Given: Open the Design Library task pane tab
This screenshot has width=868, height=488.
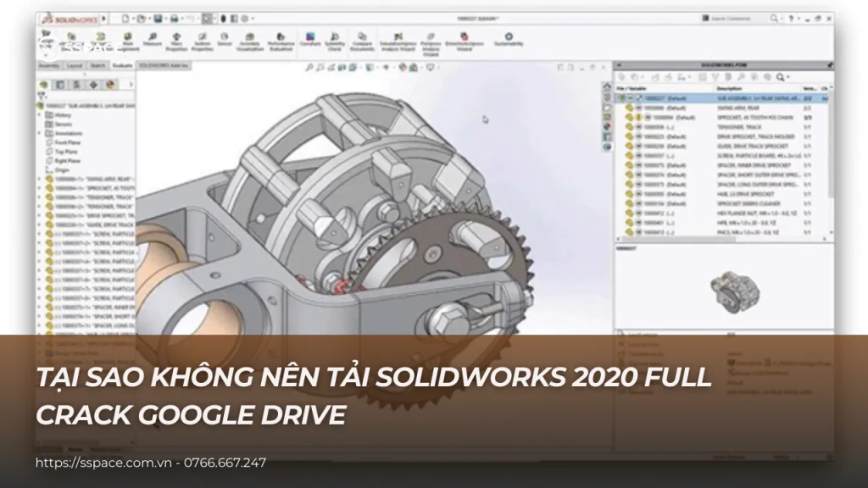Looking at the screenshot, I should (607, 97).
